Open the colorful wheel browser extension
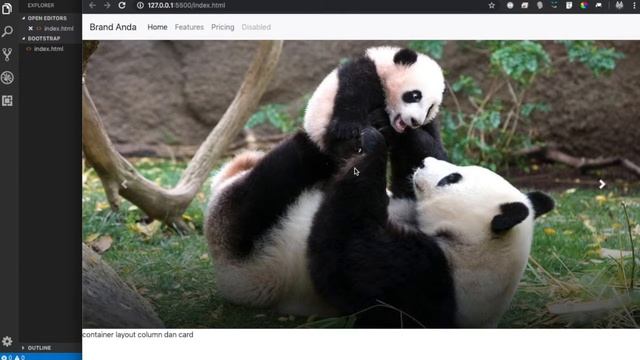This screenshot has width=640, height=360. coord(584,5)
